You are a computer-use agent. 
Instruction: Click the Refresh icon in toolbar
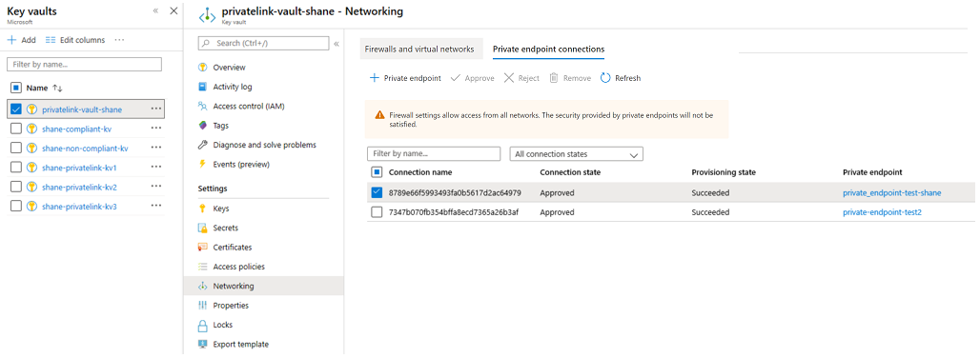tap(605, 78)
